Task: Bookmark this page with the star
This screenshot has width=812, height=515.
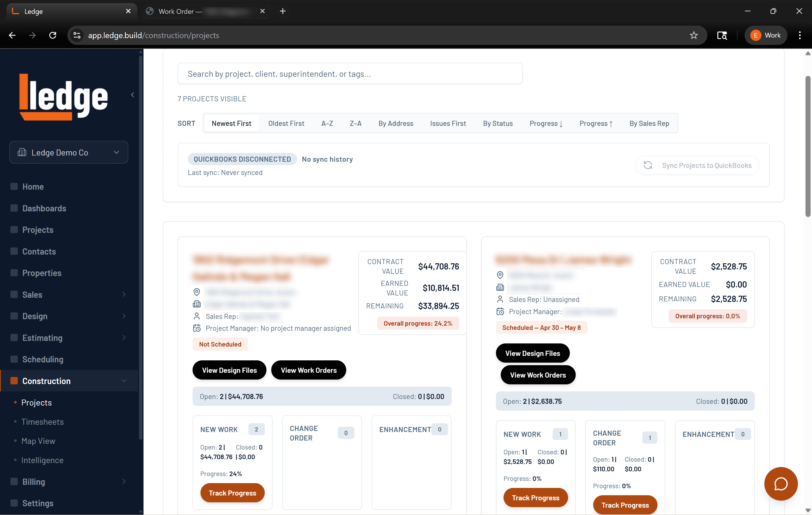Action: [694, 35]
